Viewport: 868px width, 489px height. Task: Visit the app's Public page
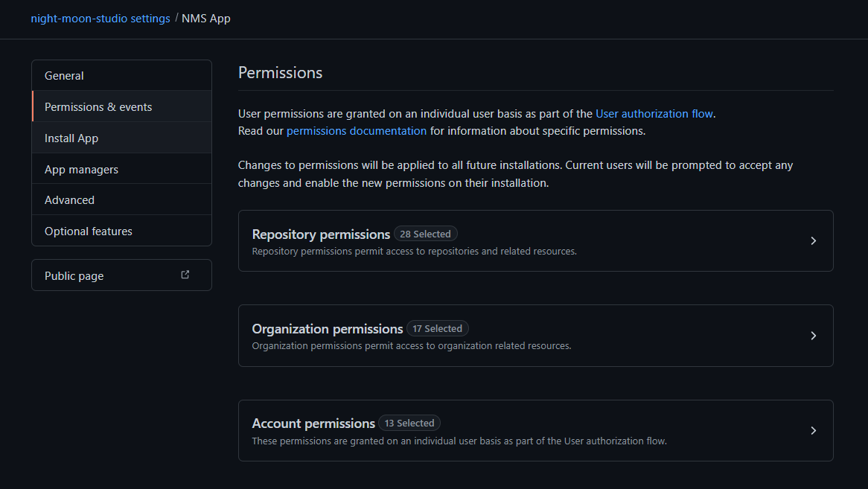pyautogui.click(x=74, y=275)
